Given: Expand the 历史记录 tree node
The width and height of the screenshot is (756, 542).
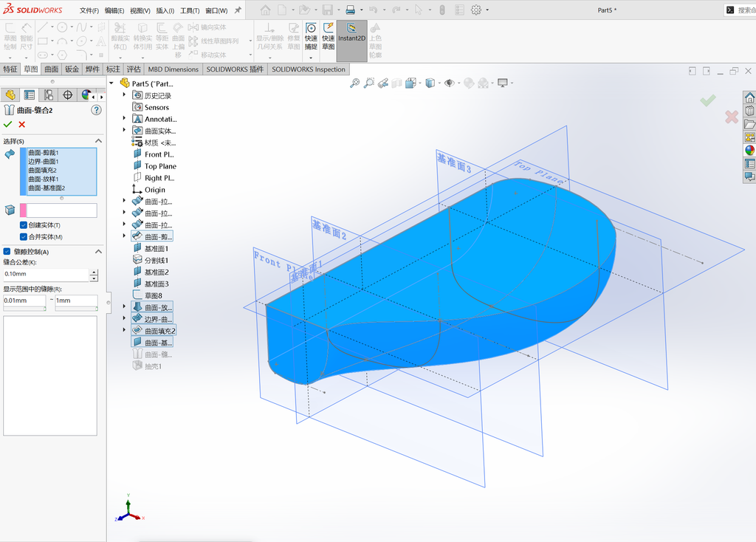Looking at the screenshot, I should point(124,95).
